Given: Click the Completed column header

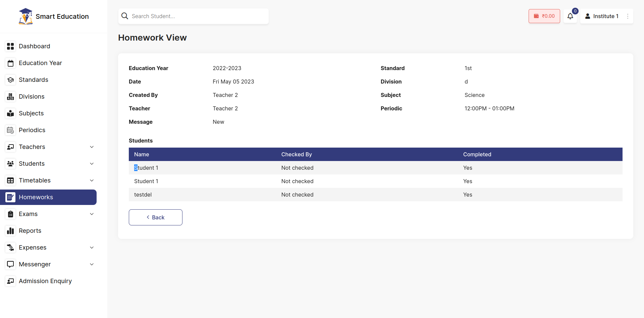Looking at the screenshot, I should (477, 154).
